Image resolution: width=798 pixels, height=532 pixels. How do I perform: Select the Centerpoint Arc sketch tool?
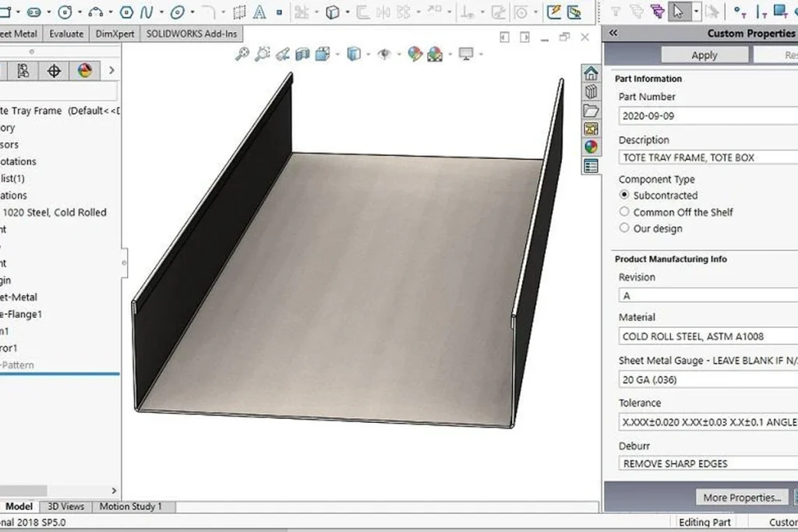[x=95, y=12]
